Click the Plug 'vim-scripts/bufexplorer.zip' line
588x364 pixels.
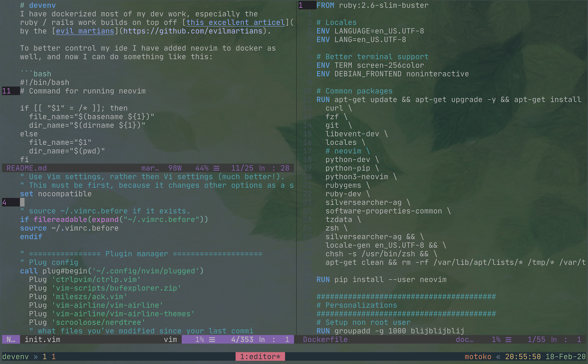tap(105, 288)
